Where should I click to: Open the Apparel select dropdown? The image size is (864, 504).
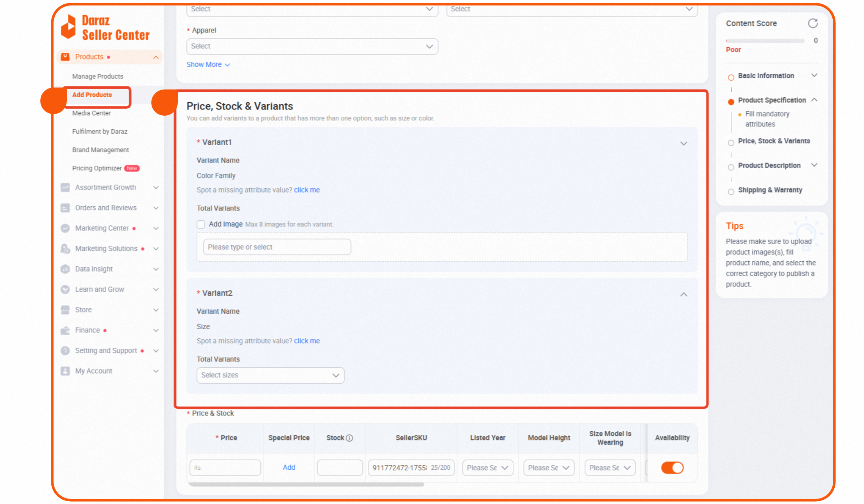[312, 46]
